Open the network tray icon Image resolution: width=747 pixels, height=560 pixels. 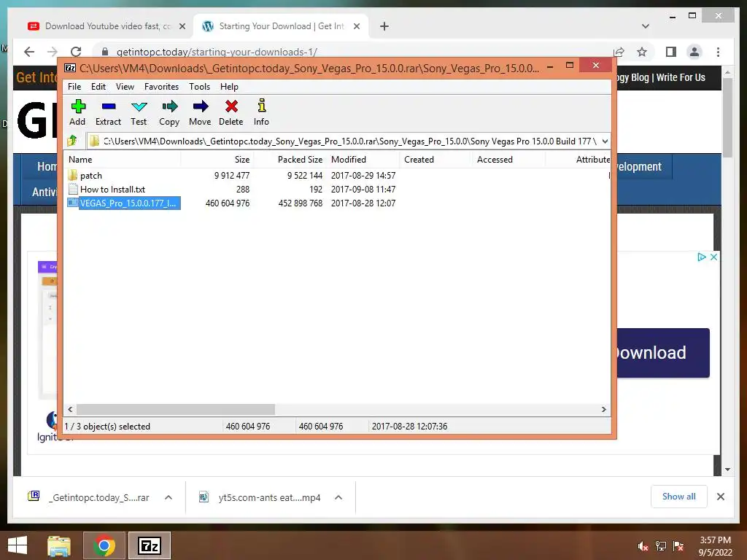(661, 546)
